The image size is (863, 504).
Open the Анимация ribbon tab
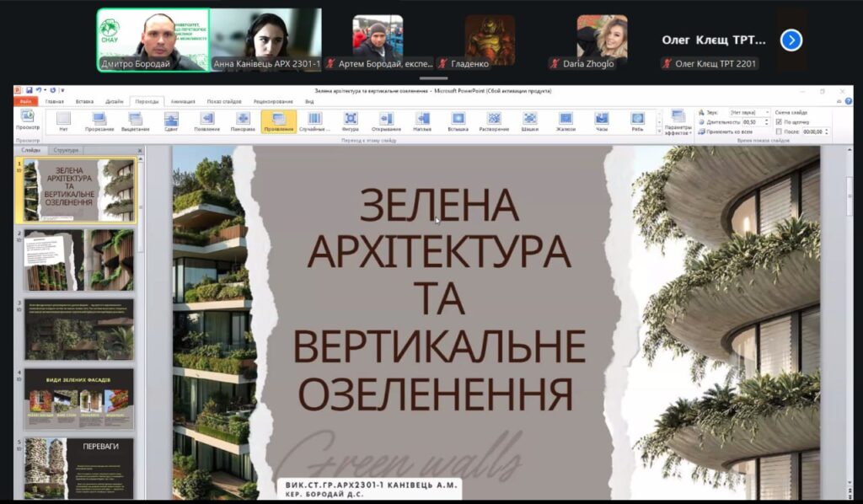point(182,101)
